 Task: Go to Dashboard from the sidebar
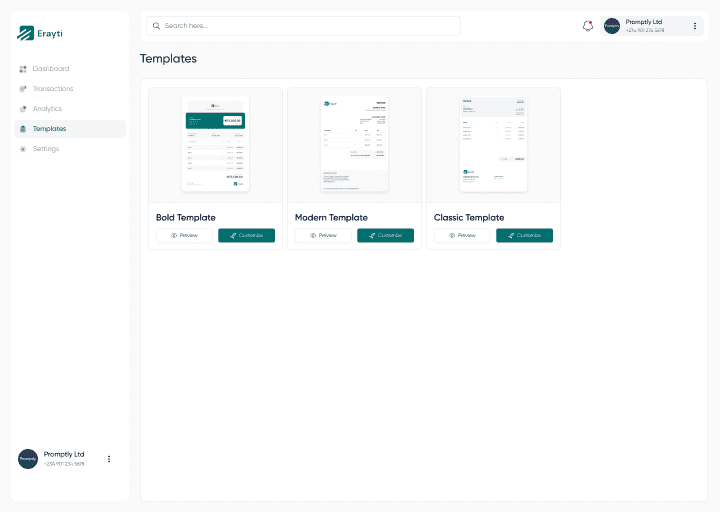(x=50, y=69)
